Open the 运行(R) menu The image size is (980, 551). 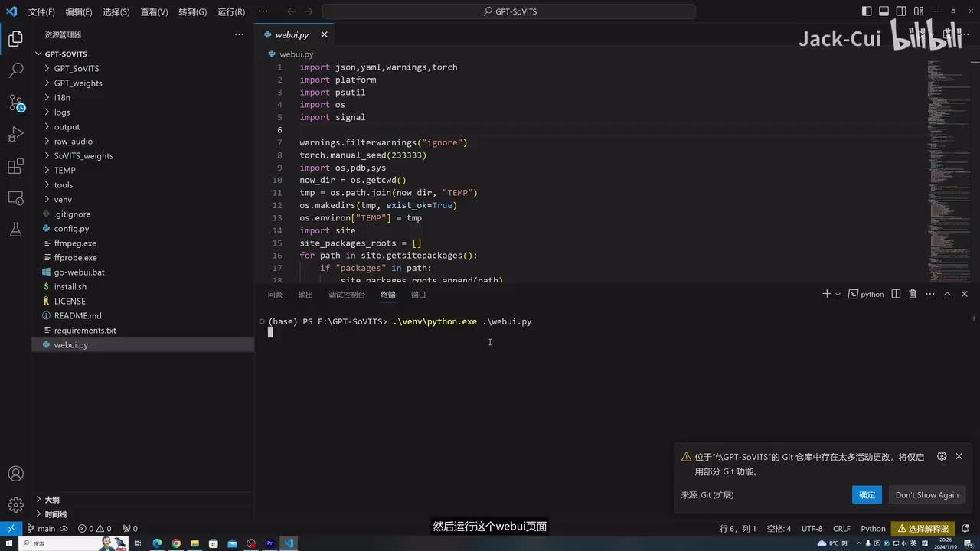[230, 12]
